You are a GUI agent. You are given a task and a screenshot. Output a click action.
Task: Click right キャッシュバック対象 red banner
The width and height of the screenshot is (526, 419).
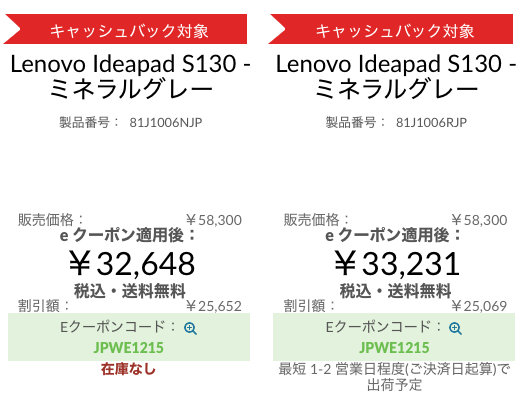(391, 29)
